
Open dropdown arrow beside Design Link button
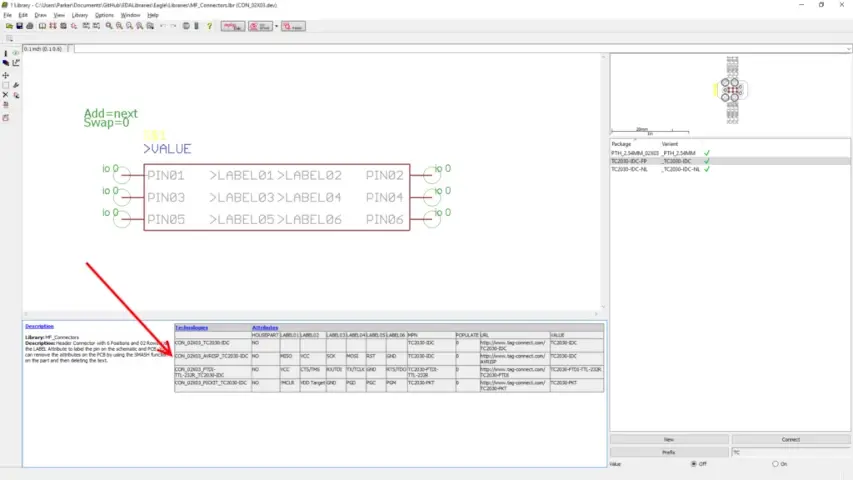point(276,26)
